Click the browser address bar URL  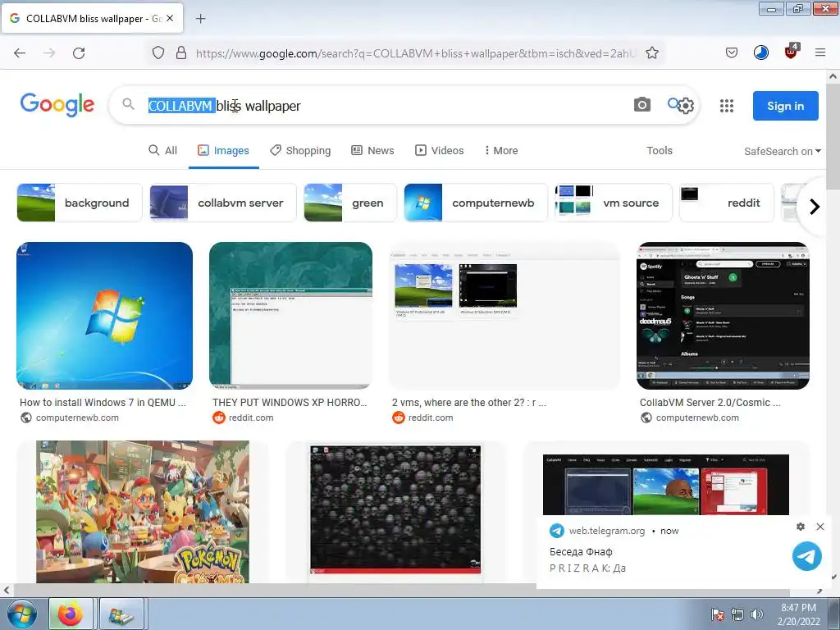pyautogui.click(x=415, y=53)
